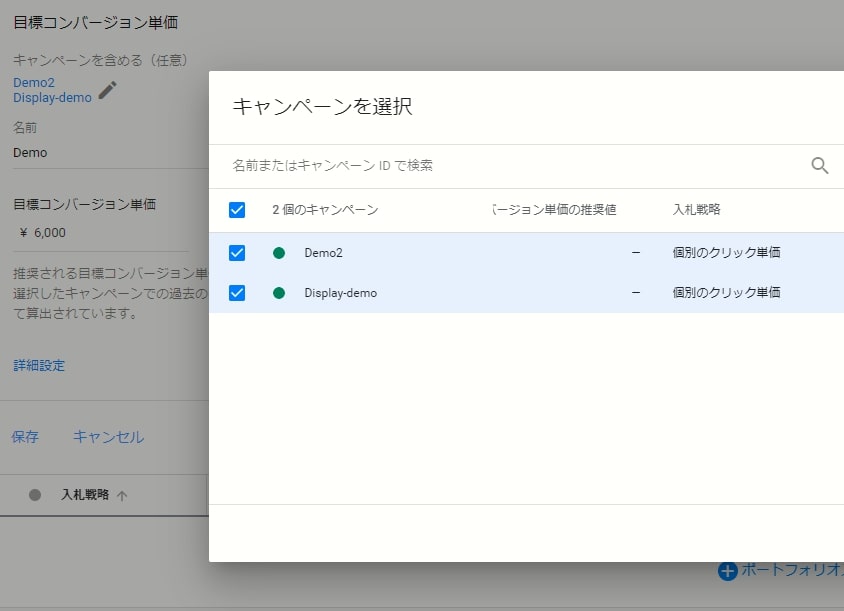
Task: Open the 詳細設定 link
Action: pyautogui.click(x=39, y=366)
